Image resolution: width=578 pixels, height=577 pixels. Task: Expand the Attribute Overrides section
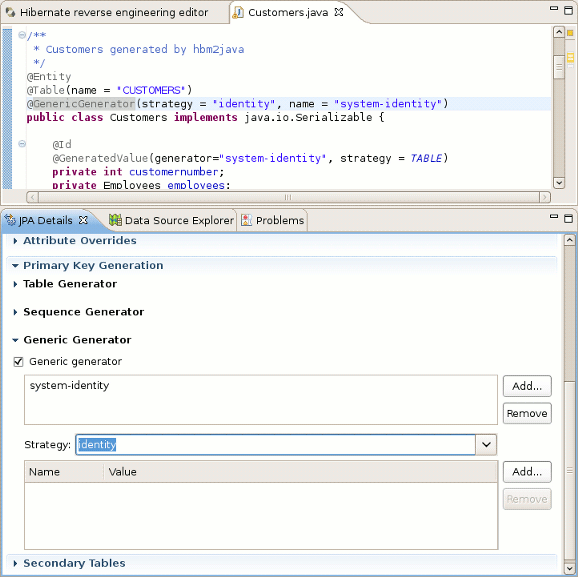click(x=15, y=241)
